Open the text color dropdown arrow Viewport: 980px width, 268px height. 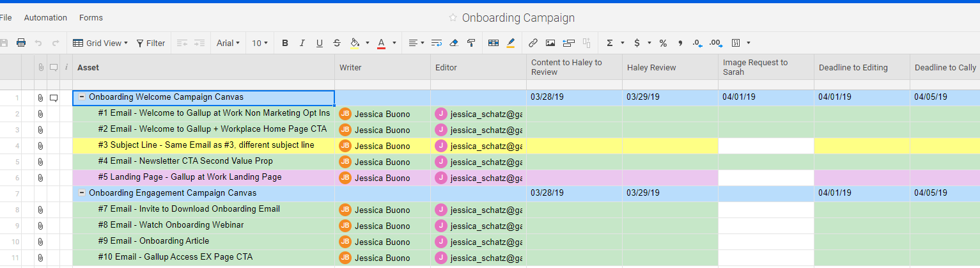[x=394, y=43]
